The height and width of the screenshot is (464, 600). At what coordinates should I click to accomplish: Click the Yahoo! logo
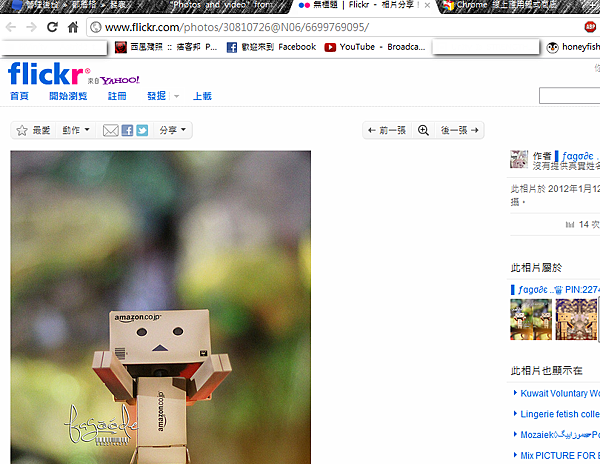tap(120, 80)
